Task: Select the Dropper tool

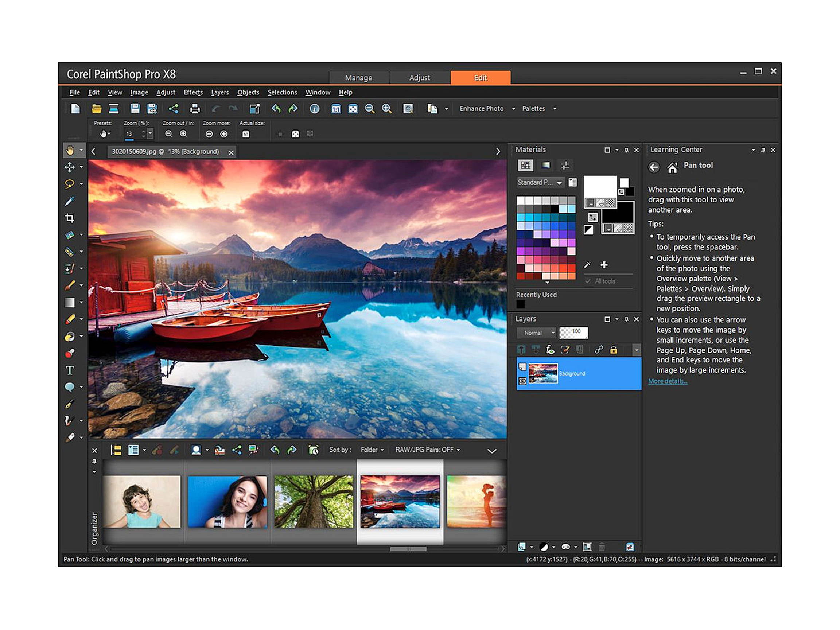Action: [70, 201]
